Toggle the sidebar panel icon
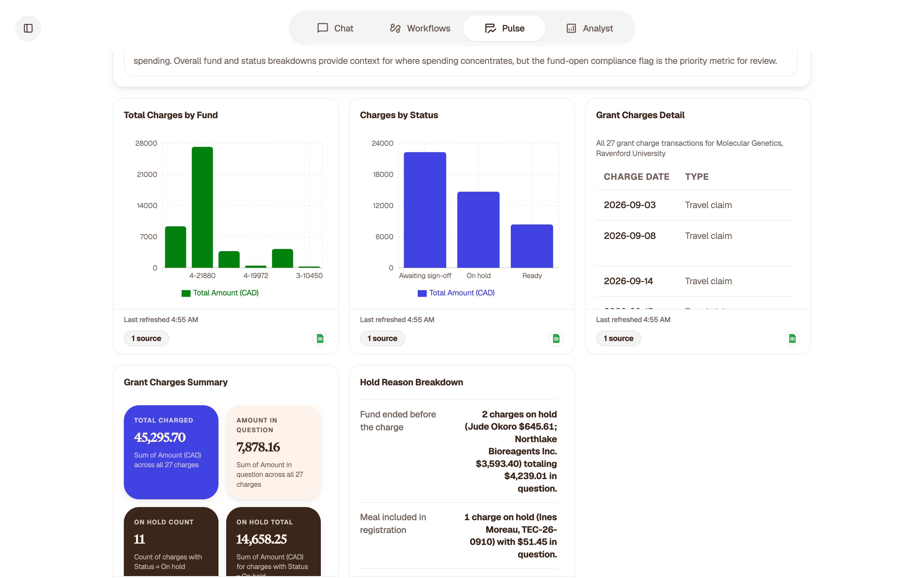Viewport: 924px width, 578px height. pos(28,28)
